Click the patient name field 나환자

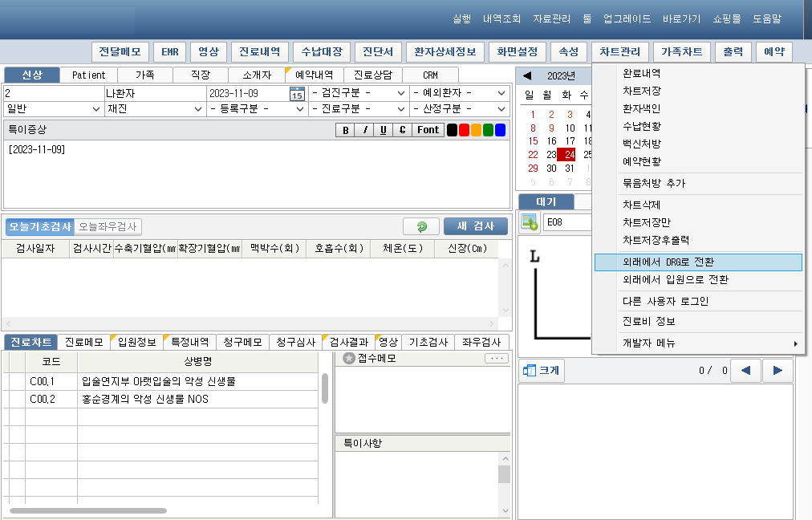(154, 93)
